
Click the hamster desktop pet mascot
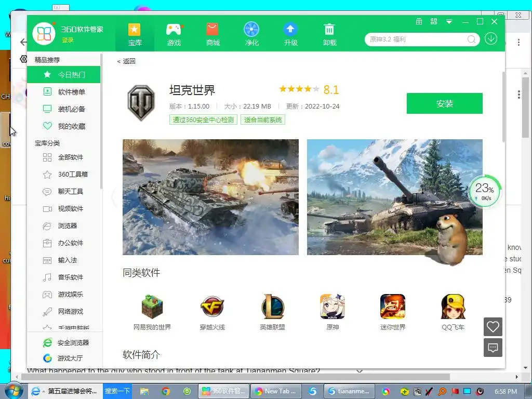click(451, 238)
